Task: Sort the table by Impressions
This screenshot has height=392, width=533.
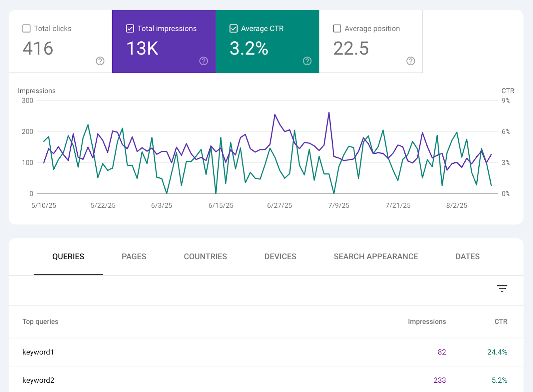Action: [426, 321]
